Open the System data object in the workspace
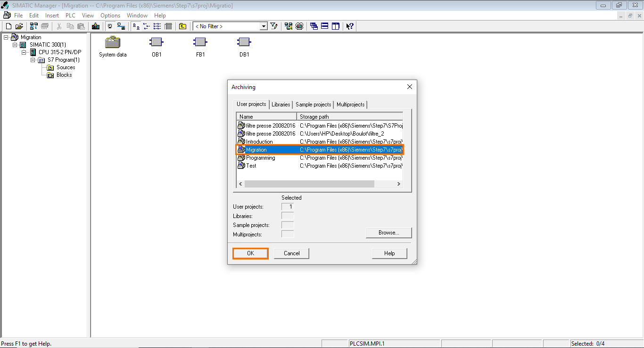This screenshot has width=644, height=348. [112, 42]
